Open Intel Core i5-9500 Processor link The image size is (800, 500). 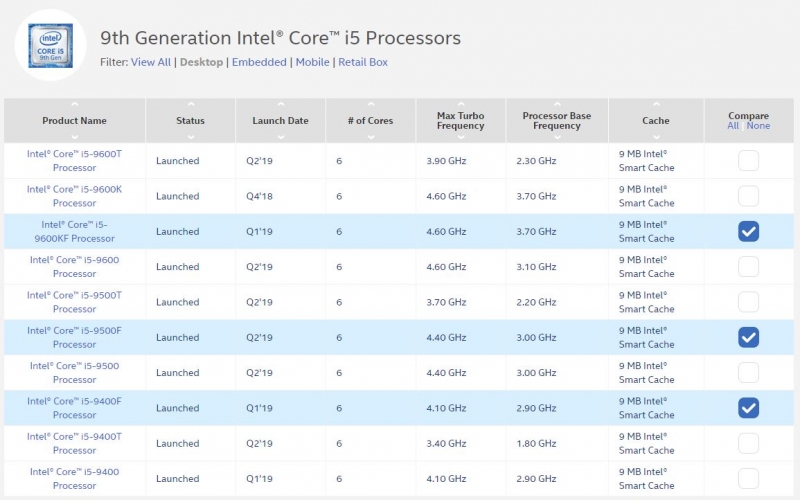(74, 372)
